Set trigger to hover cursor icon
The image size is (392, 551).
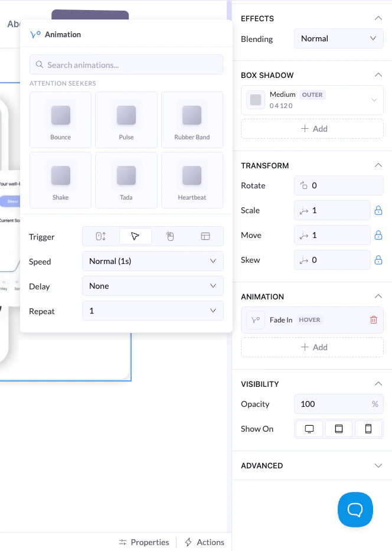tap(135, 236)
